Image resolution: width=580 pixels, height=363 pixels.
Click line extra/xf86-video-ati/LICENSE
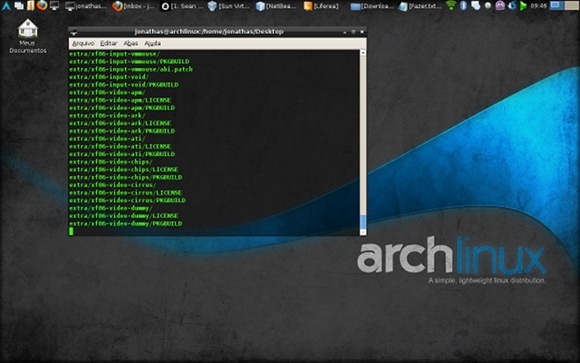120,147
